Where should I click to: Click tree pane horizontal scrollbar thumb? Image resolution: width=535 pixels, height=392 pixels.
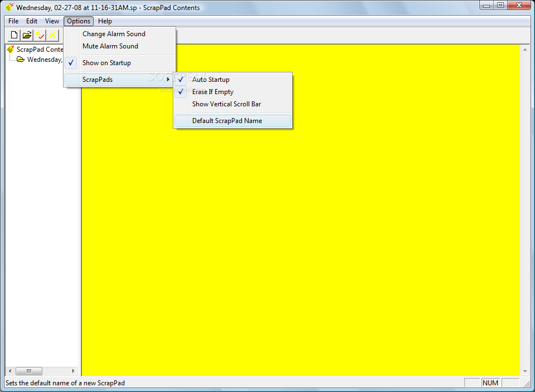tap(29, 371)
